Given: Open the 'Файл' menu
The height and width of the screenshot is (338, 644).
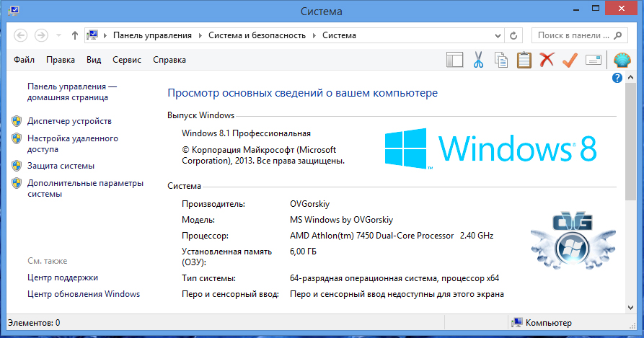Looking at the screenshot, I should [25, 60].
